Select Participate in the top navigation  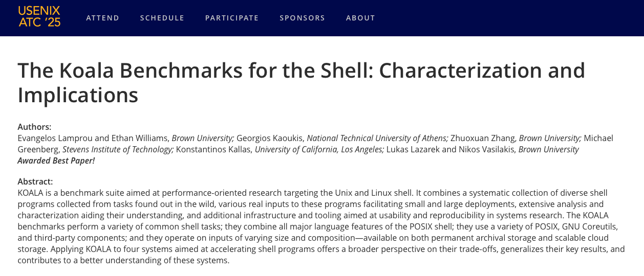232,18
